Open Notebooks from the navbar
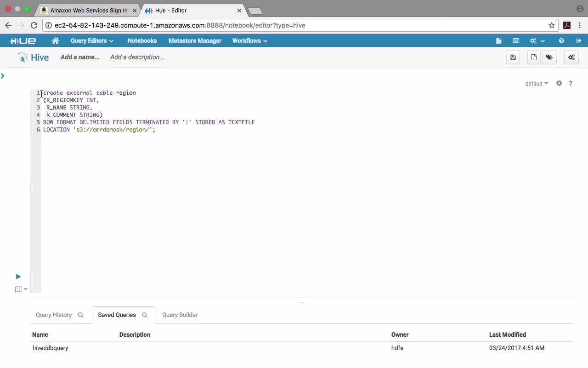Image resolution: width=588 pixels, height=368 pixels. click(x=142, y=41)
